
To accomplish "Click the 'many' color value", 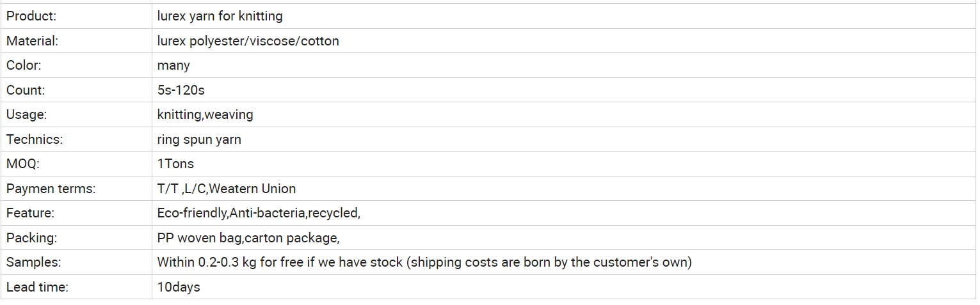I will click(173, 66).
